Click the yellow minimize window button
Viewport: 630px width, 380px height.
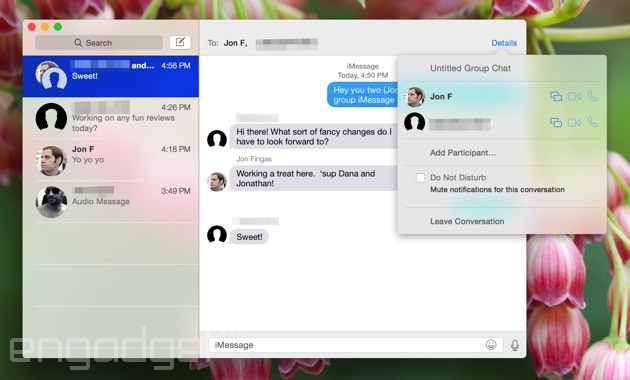coord(45,27)
